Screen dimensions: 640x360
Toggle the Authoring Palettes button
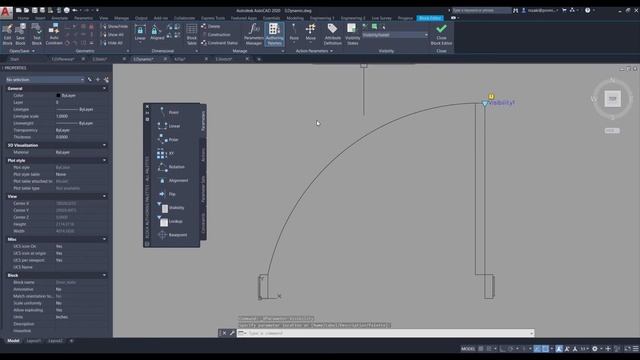[x=274, y=34]
